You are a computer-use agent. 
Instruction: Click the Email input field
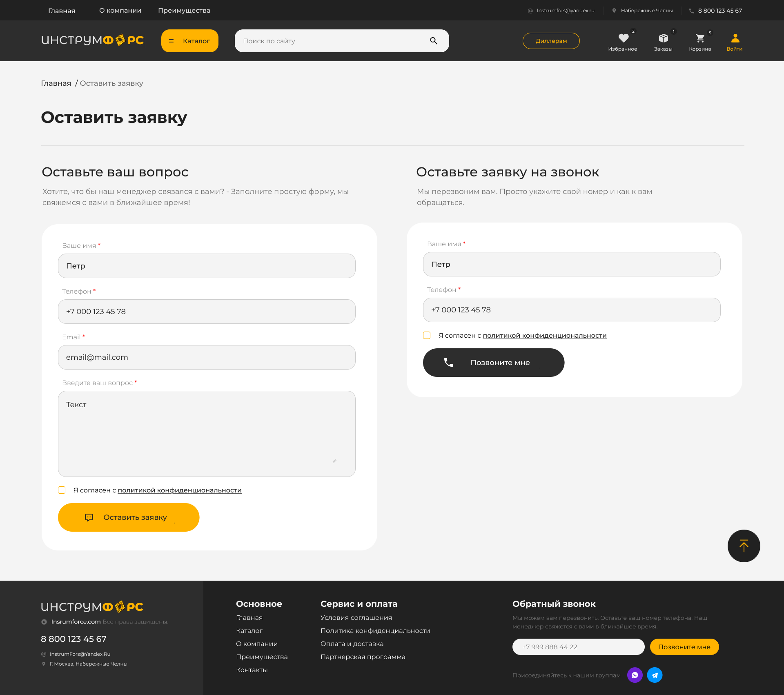click(x=207, y=357)
